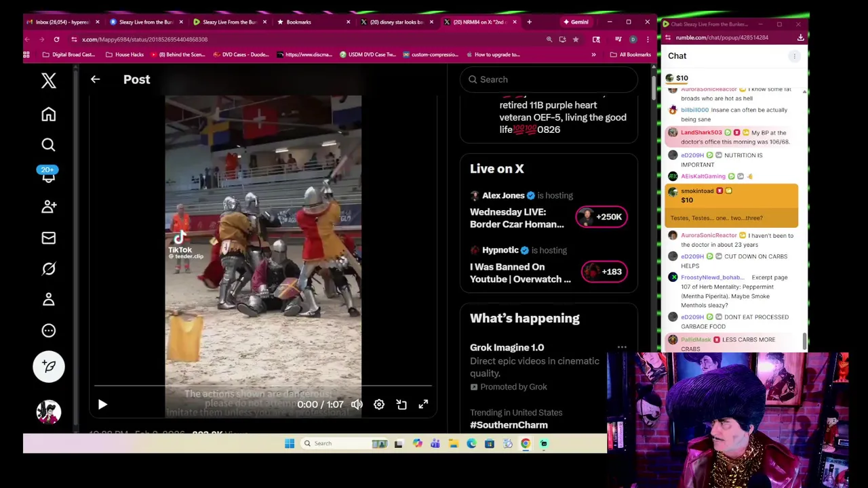Open video playback settings gear

tap(379, 405)
